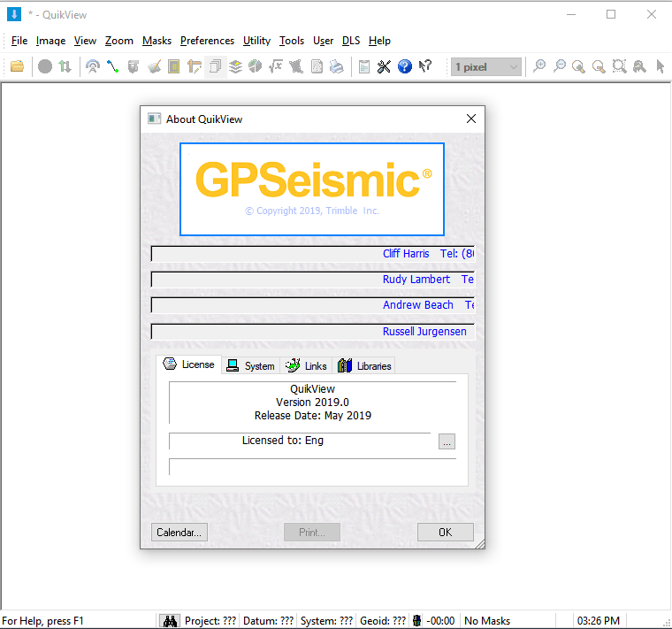Click Datum: ??? in status bar
The width and height of the screenshot is (672, 629).
coord(268,621)
